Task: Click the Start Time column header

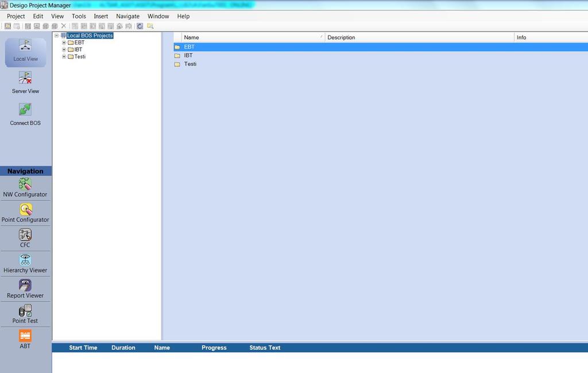Action: click(83, 348)
